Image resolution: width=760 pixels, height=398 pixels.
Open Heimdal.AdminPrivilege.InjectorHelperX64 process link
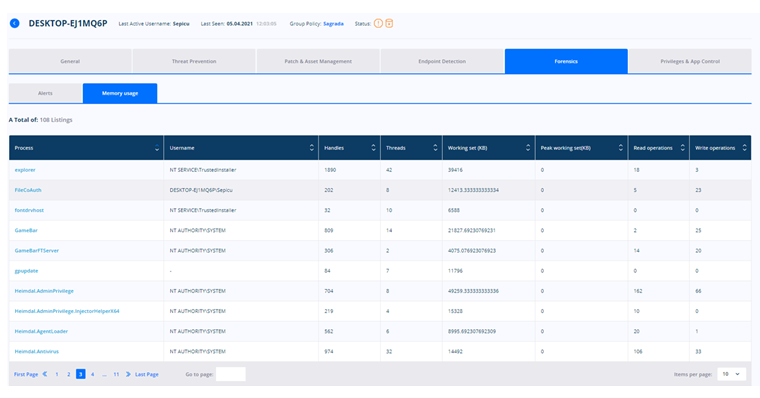[67, 311]
